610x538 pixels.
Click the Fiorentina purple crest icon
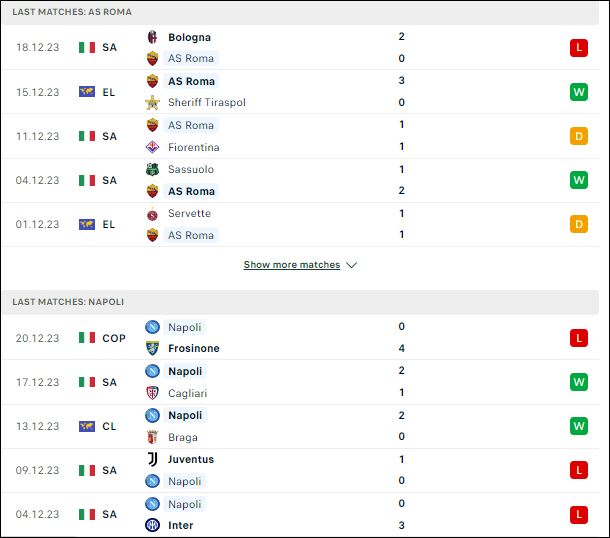pyautogui.click(x=152, y=147)
